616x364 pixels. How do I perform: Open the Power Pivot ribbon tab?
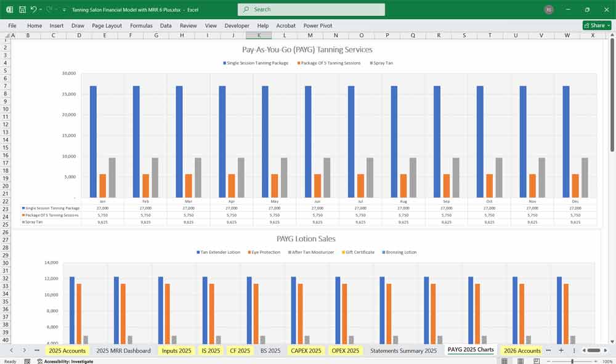(317, 26)
